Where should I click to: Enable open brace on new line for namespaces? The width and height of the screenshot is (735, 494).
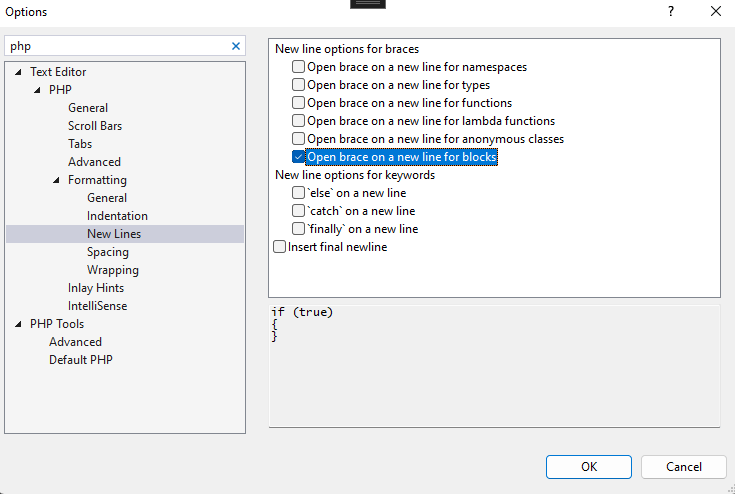[x=298, y=67]
